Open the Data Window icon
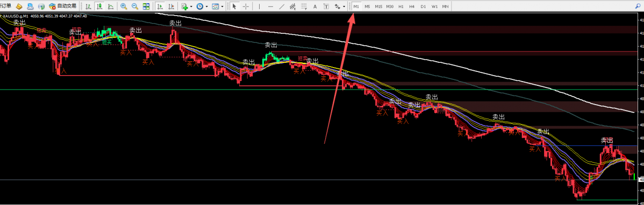The image size is (644, 205). tap(30, 6)
